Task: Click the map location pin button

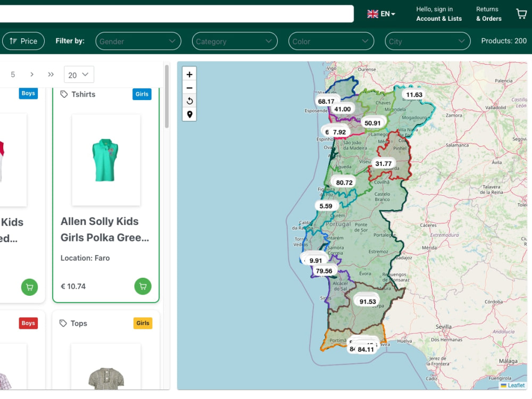Action: [189, 114]
